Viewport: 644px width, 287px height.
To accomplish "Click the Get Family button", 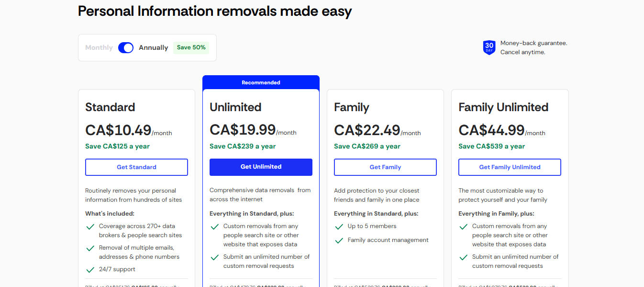I will tap(385, 167).
